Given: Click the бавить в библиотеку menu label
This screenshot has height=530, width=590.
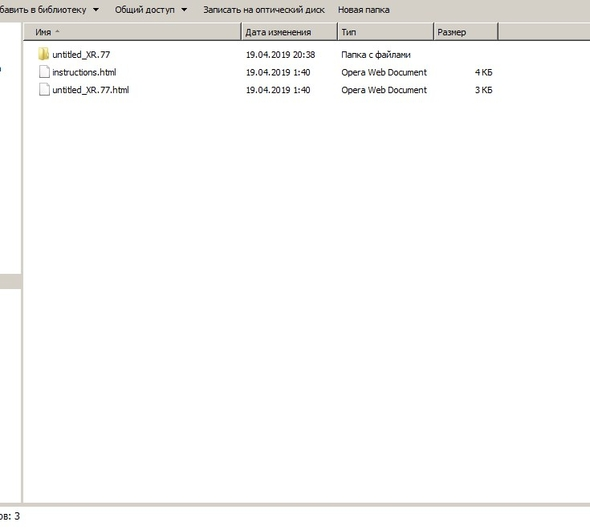Looking at the screenshot, I should pos(43,10).
